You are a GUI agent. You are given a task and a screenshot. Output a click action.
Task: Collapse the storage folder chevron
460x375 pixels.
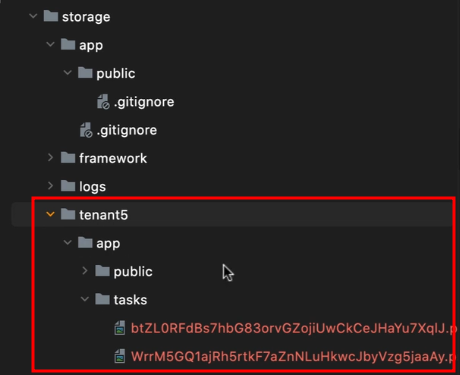coord(33,16)
